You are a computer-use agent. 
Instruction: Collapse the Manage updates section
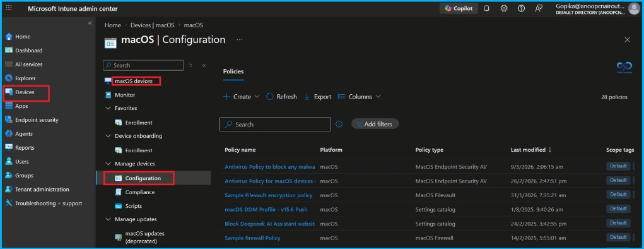click(108, 219)
